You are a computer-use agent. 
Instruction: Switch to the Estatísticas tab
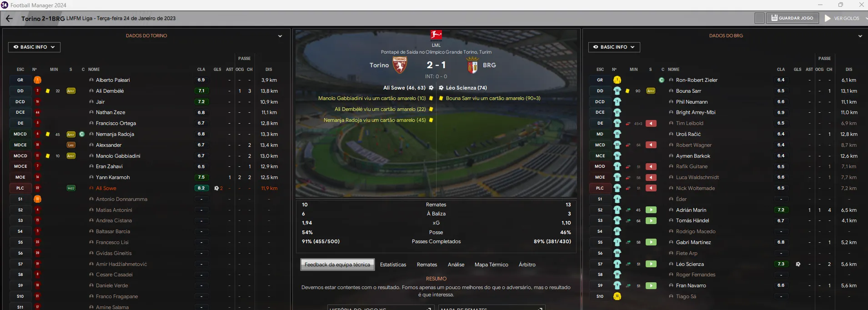pyautogui.click(x=393, y=265)
